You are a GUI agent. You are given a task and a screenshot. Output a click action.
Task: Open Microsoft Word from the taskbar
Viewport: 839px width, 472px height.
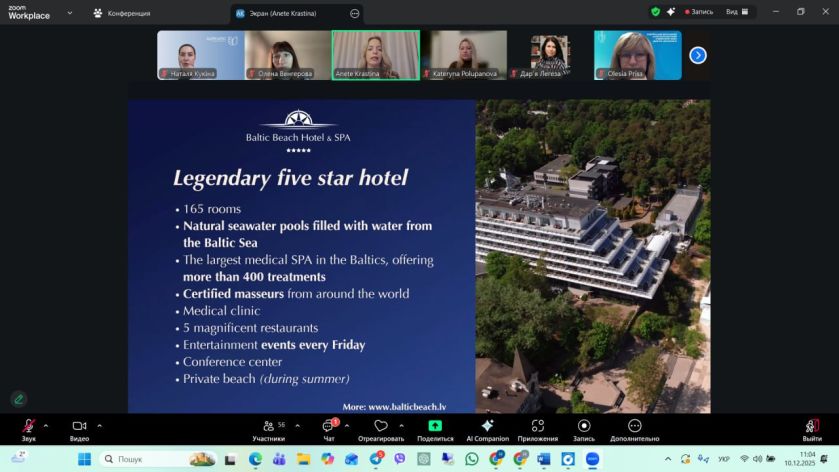pyautogui.click(x=544, y=459)
